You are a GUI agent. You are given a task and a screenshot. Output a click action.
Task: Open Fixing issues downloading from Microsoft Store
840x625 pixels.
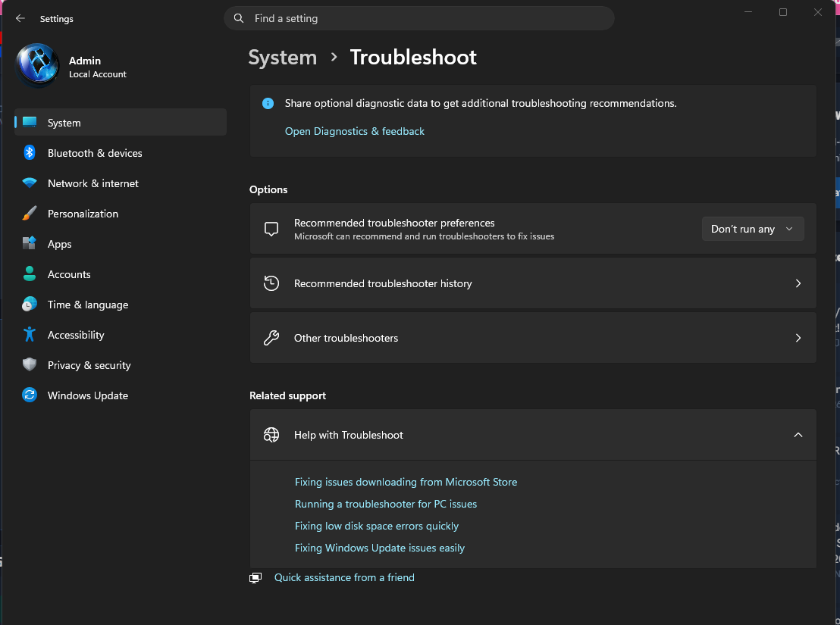406,482
